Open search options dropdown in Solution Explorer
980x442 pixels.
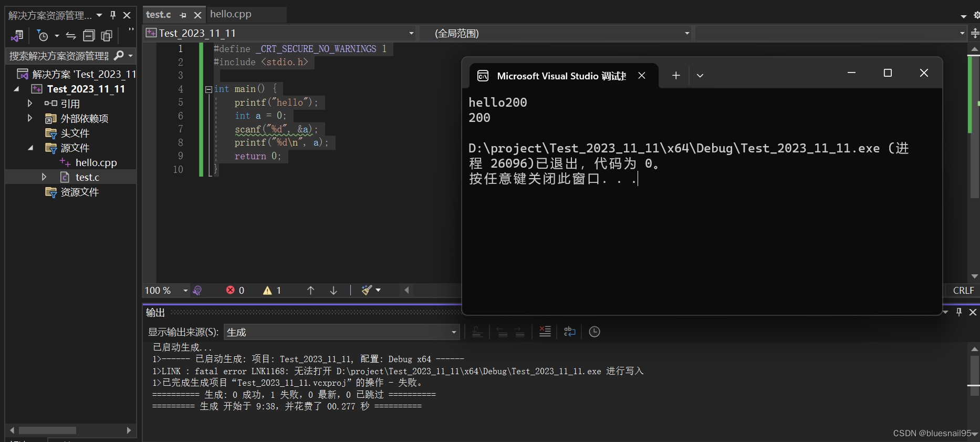click(x=130, y=56)
